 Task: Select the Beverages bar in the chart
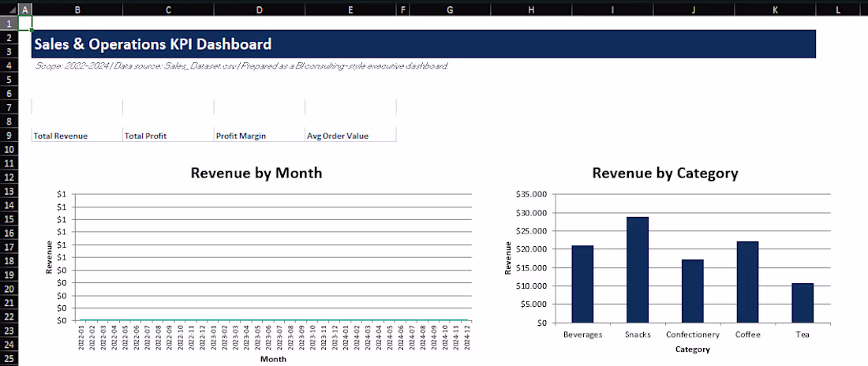pyautogui.click(x=582, y=283)
